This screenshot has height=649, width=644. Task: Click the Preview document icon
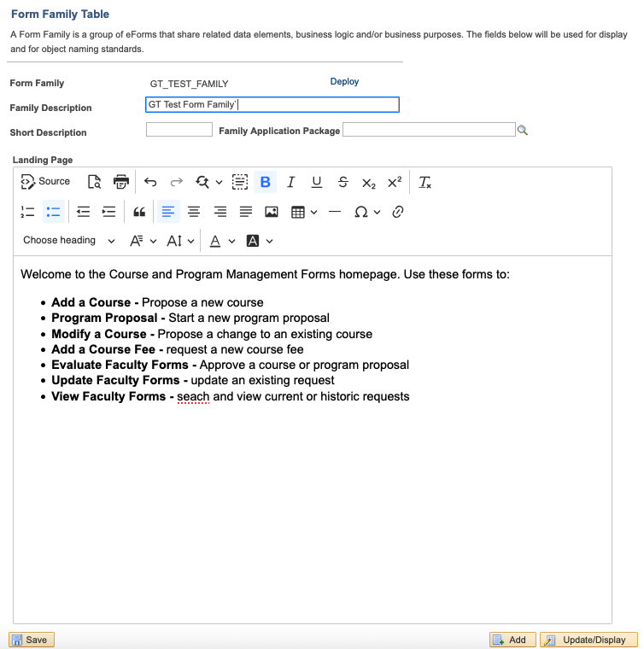(94, 182)
